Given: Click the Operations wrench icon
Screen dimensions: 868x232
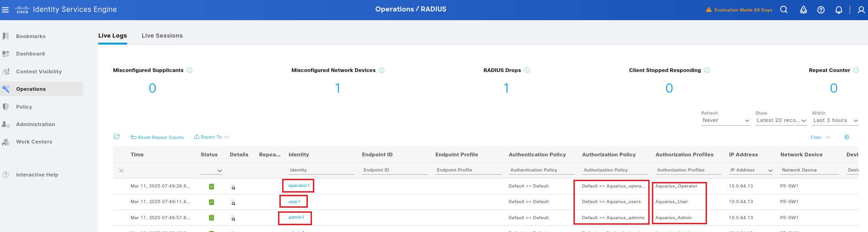Looking at the screenshot, I should click(6, 89).
